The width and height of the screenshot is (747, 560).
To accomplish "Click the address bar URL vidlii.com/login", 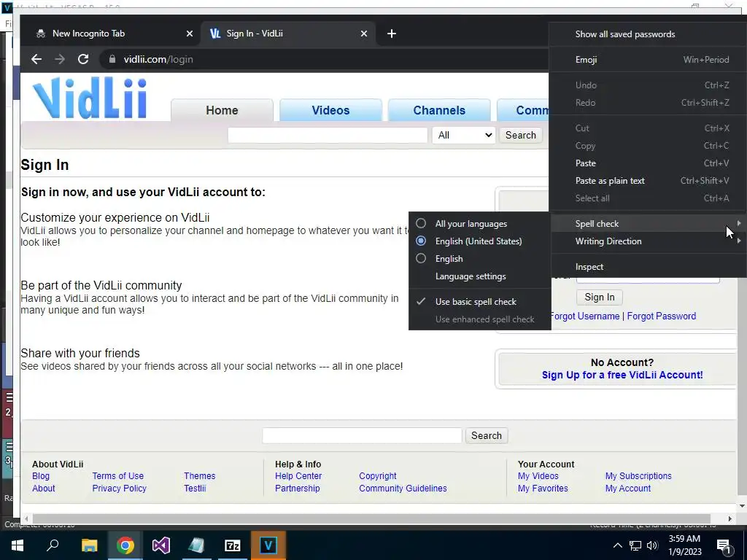I will 158,59.
